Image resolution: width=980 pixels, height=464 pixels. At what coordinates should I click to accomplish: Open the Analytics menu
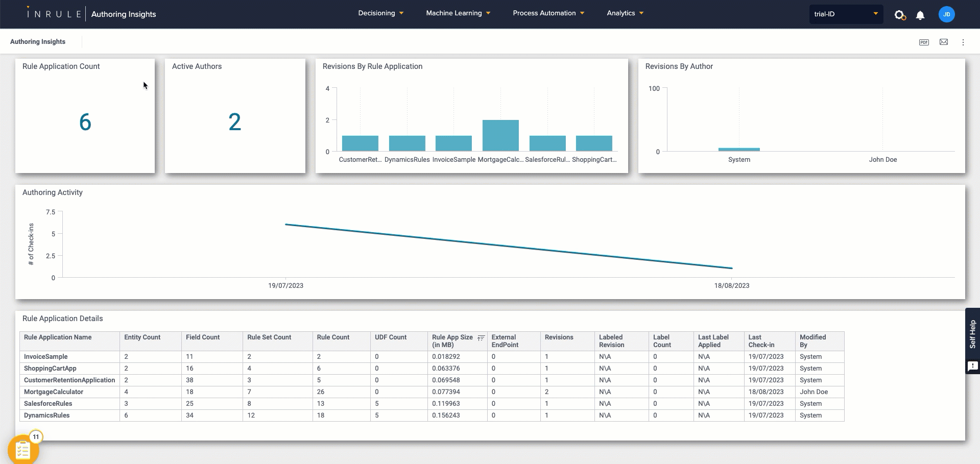(x=625, y=13)
